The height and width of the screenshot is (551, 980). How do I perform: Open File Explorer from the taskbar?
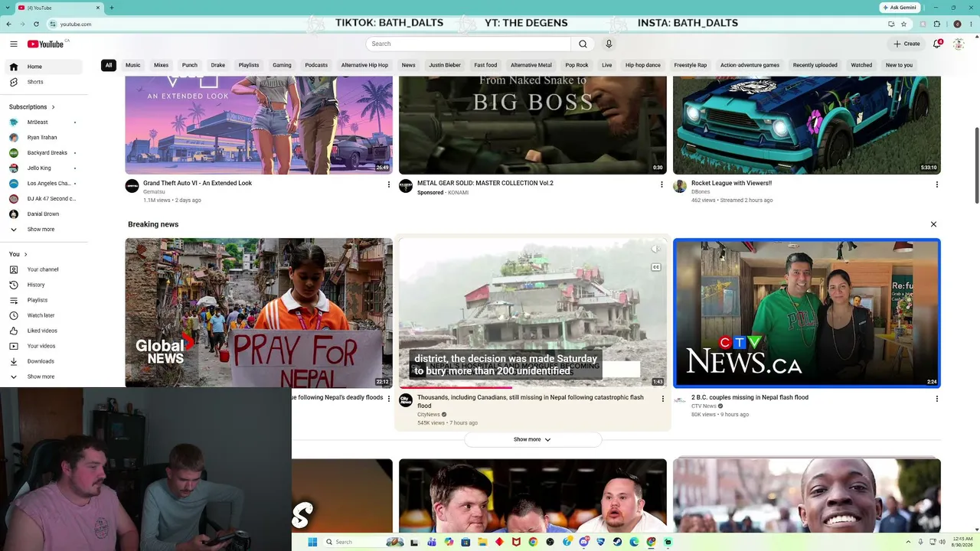click(x=482, y=542)
